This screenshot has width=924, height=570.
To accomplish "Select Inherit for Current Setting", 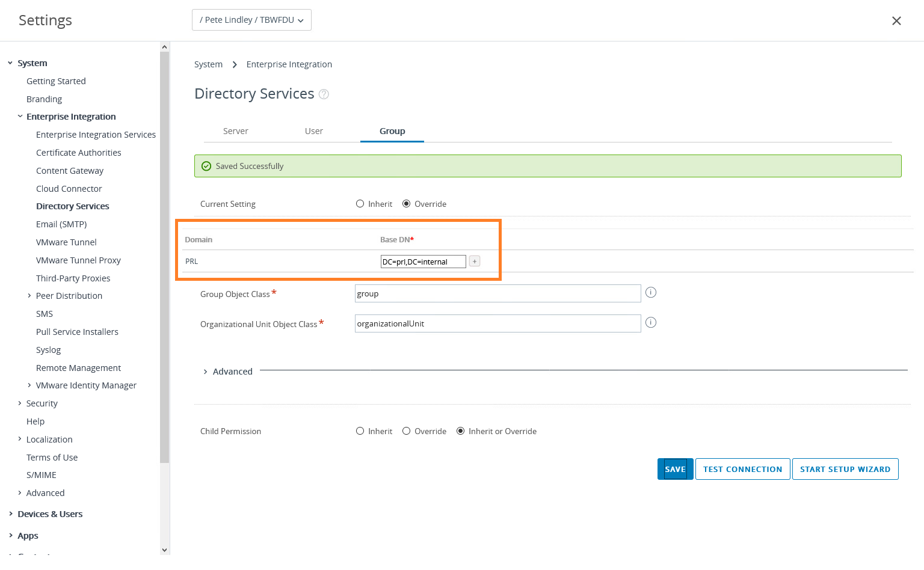I will click(x=360, y=204).
